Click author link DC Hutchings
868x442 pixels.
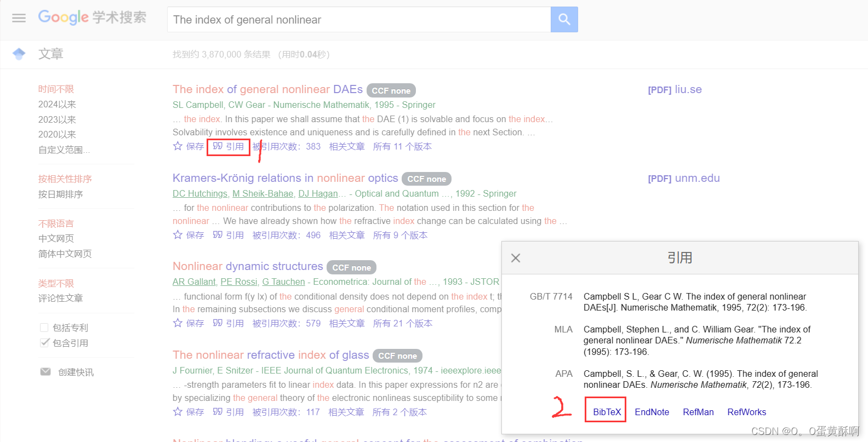pos(200,193)
